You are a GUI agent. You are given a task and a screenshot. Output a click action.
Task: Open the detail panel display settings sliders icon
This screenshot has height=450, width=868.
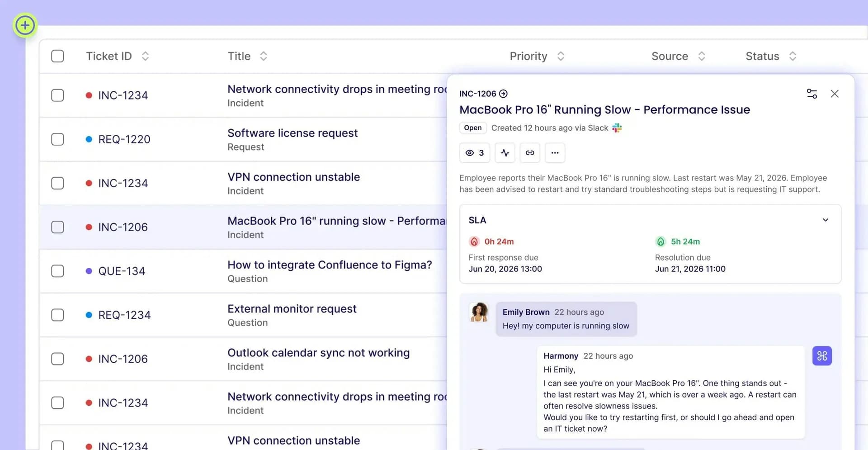tap(811, 94)
